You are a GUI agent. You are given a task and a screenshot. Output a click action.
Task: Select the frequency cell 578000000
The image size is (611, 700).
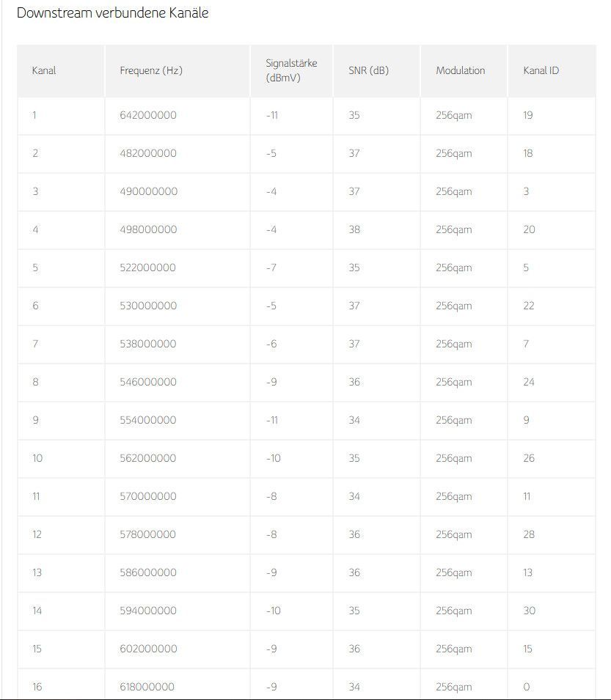coord(148,534)
